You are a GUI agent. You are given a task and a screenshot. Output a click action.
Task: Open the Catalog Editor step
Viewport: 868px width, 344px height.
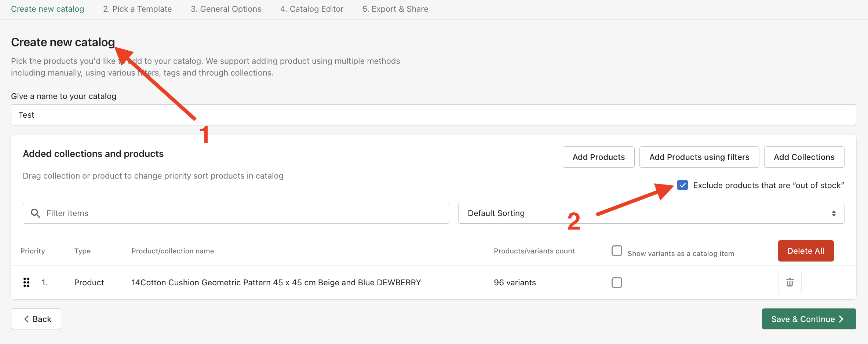[x=312, y=9]
